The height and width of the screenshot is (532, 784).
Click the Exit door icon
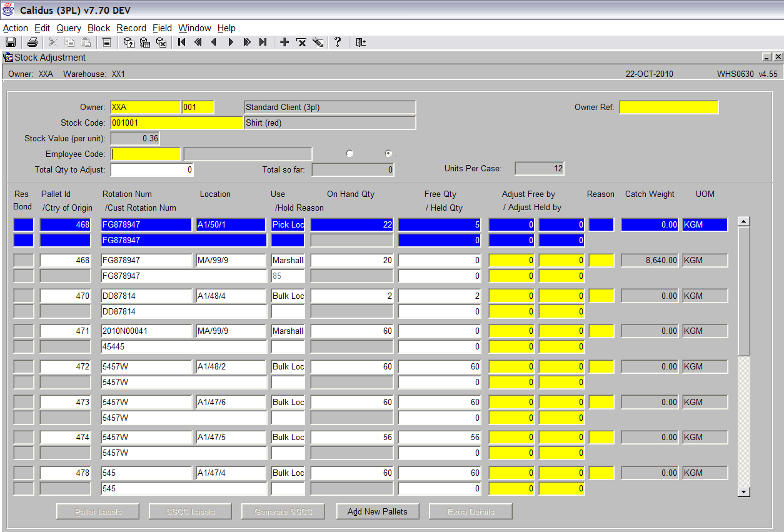pos(360,42)
